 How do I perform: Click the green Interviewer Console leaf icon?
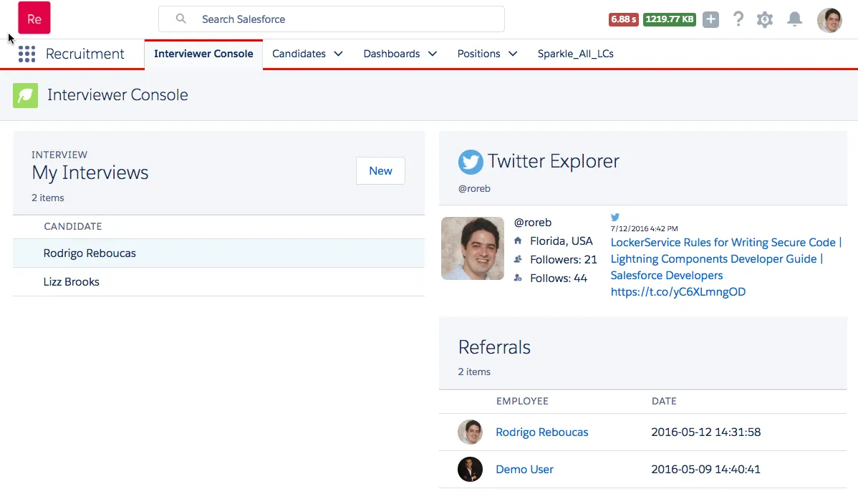click(25, 95)
